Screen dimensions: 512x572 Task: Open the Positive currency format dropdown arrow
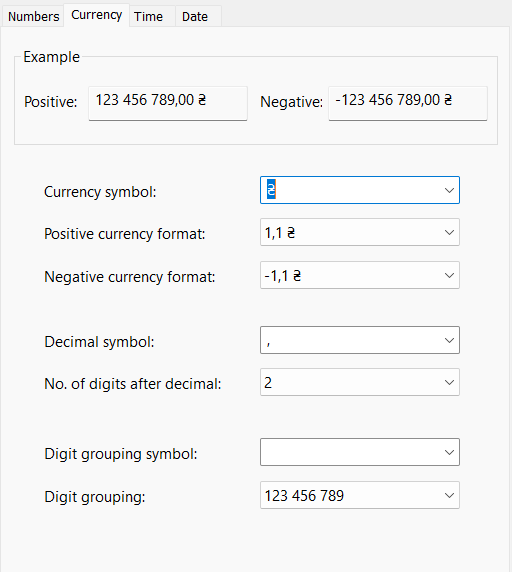449,232
